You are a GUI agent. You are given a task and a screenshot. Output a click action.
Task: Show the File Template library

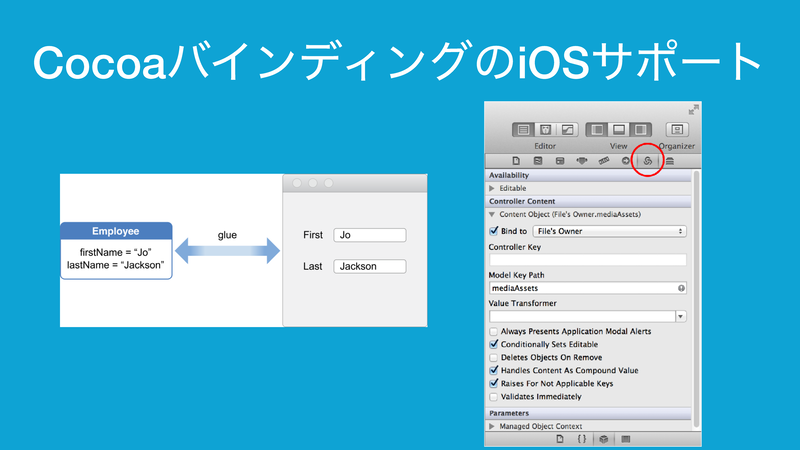pyautogui.click(x=560, y=439)
